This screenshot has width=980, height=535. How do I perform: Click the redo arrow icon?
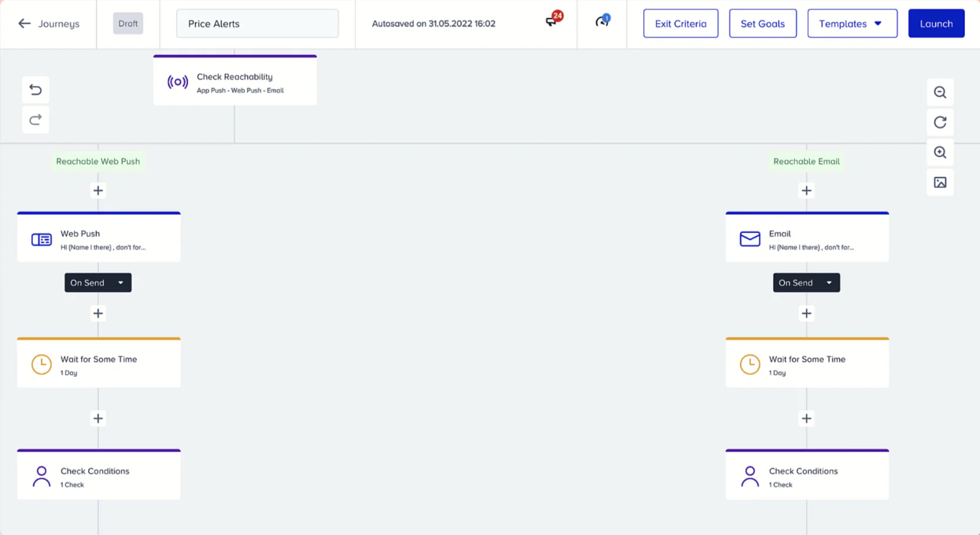point(35,120)
